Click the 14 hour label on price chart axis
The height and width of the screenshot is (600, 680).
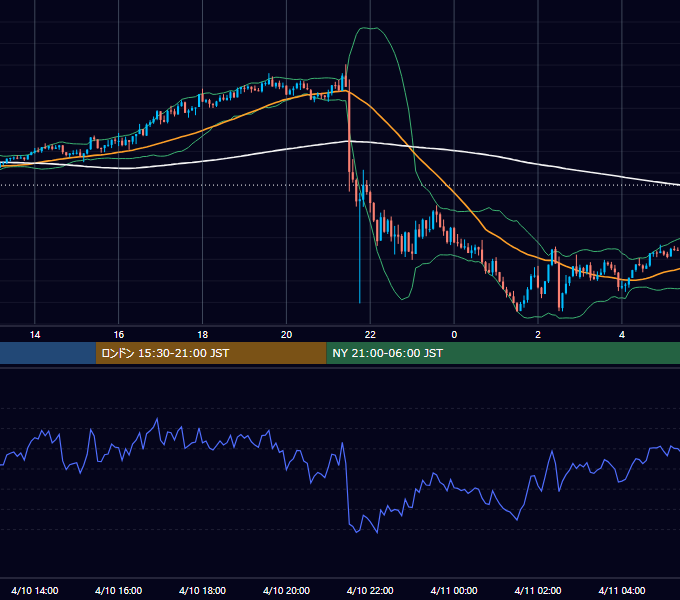coord(35,335)
